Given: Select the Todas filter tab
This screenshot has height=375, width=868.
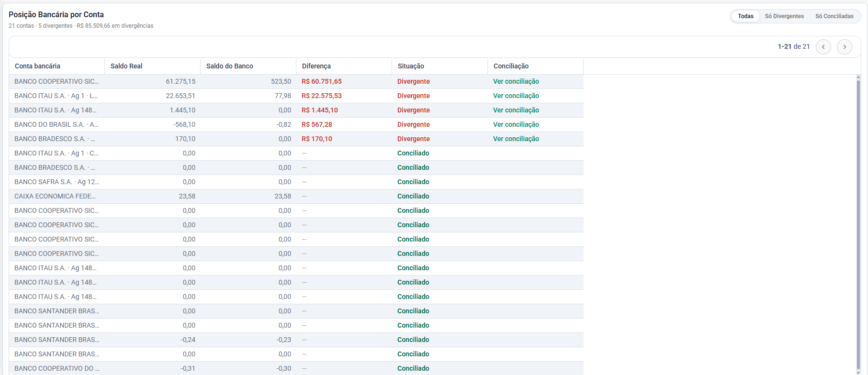Looking at the screenshot, I should [x=745, y=16].
